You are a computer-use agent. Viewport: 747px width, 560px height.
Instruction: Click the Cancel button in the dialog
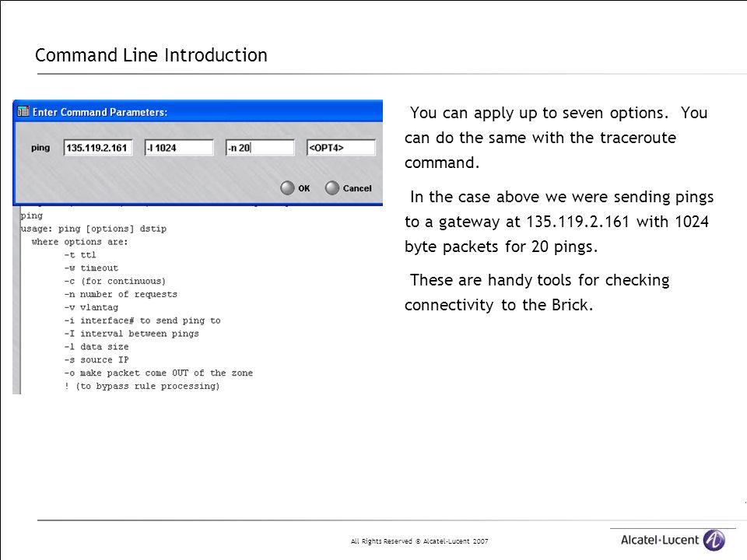[349, 188]
